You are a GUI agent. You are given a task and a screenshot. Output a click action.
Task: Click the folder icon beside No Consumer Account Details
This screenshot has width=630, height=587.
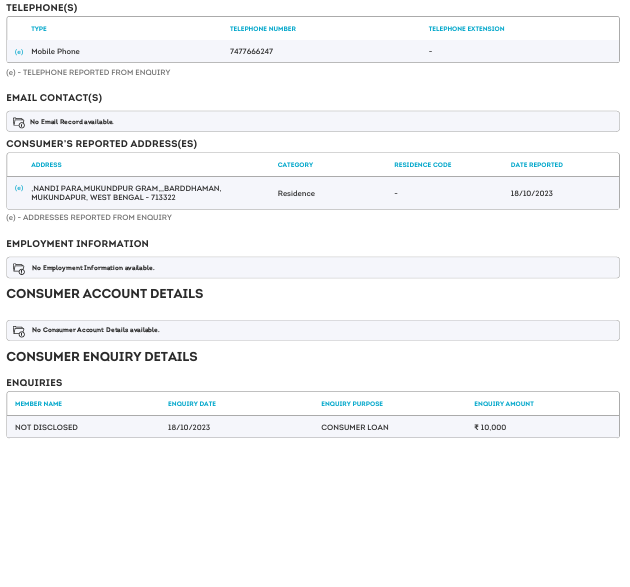pos(18,330)
